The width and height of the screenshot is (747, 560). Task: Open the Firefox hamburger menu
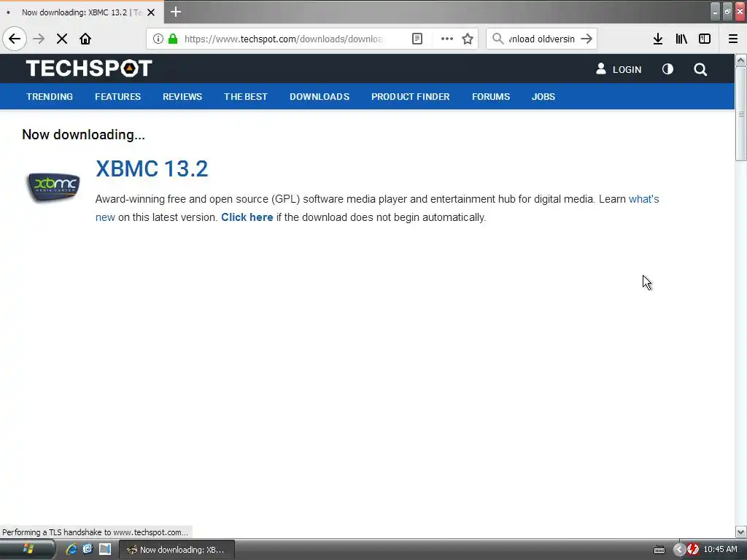click(733, 39)
